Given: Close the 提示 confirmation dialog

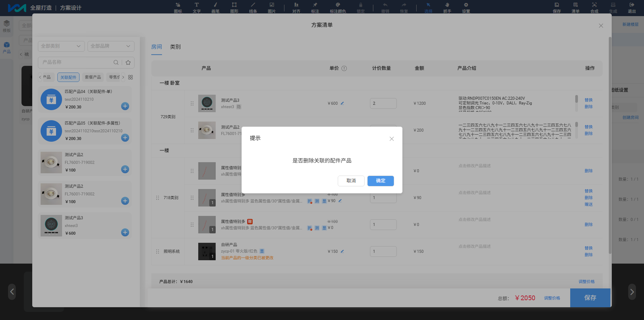Looking at the screenshot, I should [x=391, y=139].
